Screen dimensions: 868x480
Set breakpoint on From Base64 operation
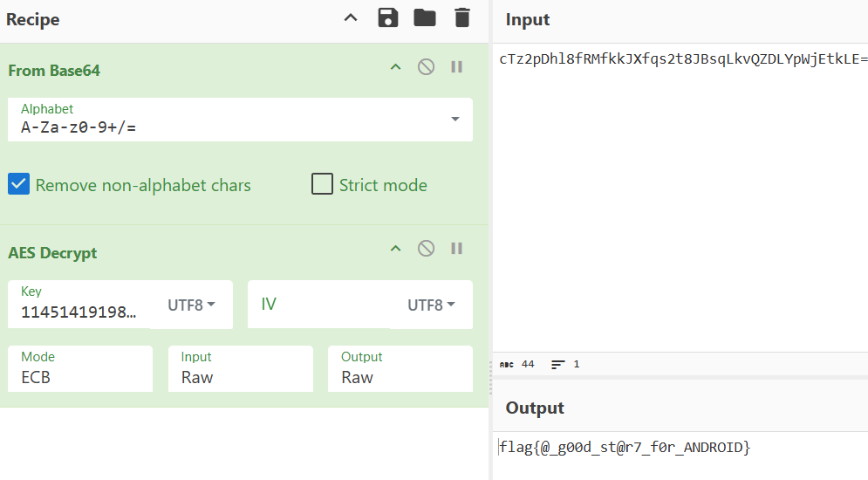[457, 67]
